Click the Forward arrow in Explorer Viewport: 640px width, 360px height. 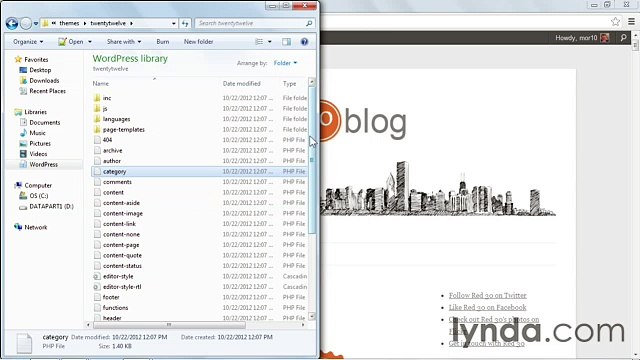[26, 24]
